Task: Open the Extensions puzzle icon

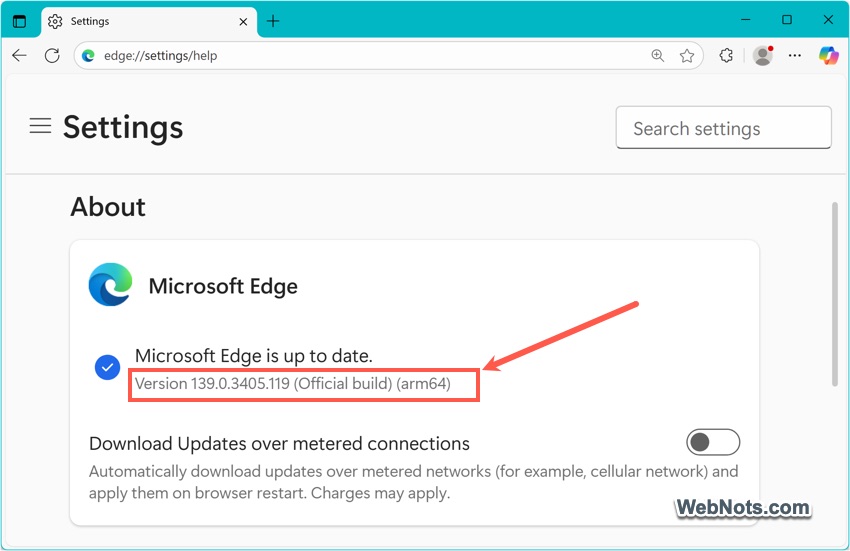Action: tap(726, 55)
